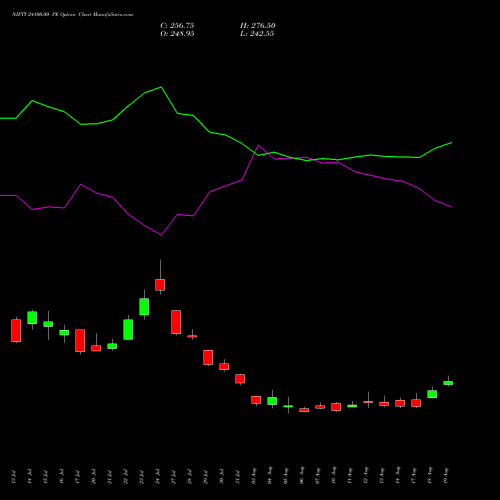
Task: Click the 31 Jul date label
Action: click(x=238, y=477)
